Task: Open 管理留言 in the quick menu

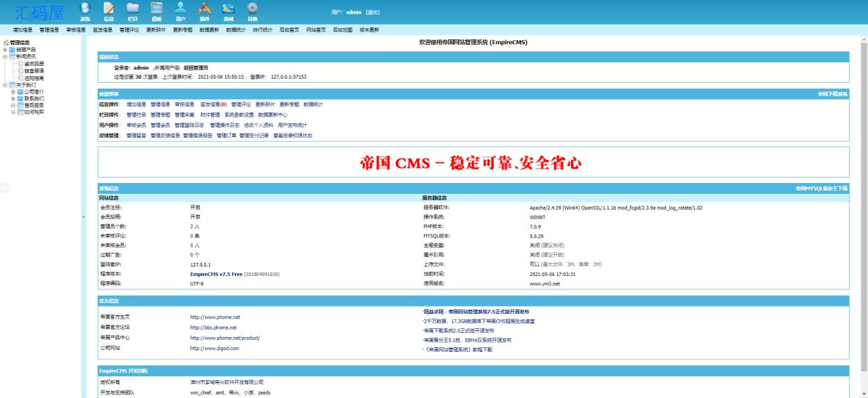Action: click(x=136, y=136)
